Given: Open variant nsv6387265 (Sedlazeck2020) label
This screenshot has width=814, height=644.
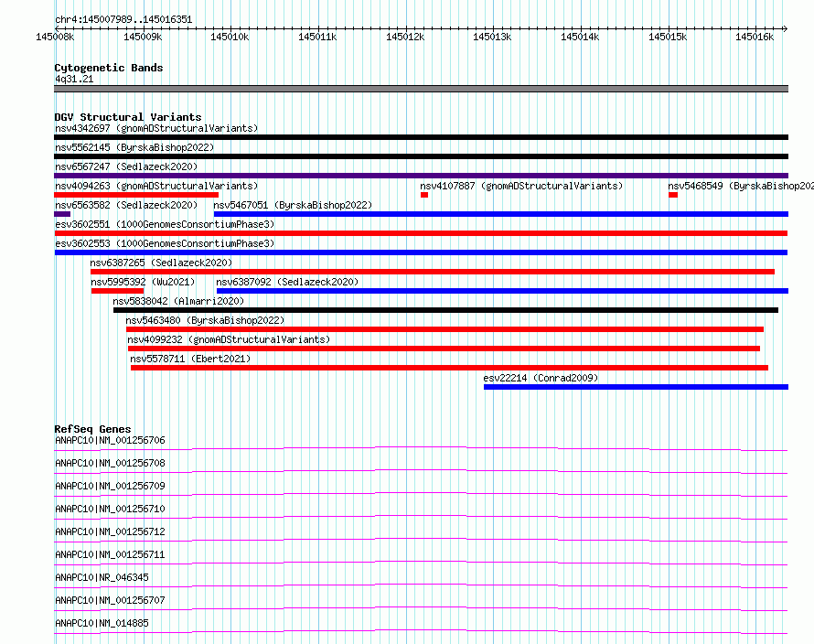Looking at the screenshot, I should click(161, 263).
